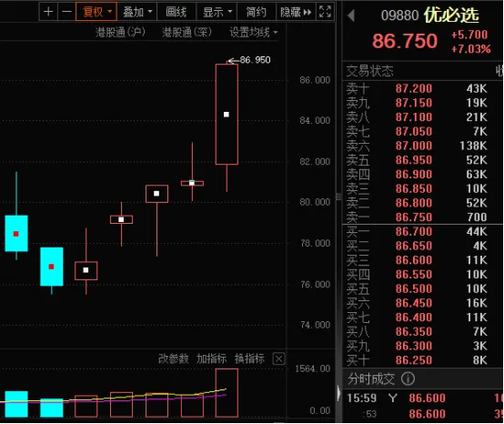Viewport: 504px width, 424px height.
Task: Click the 隐藏 panel button
Action: pyautogui.click(x=296, y=12)
